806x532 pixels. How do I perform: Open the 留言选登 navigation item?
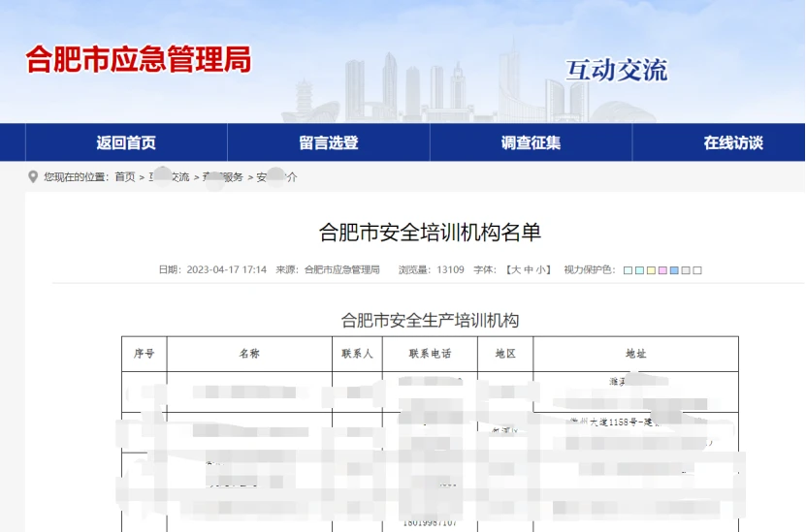pos(329,142)
